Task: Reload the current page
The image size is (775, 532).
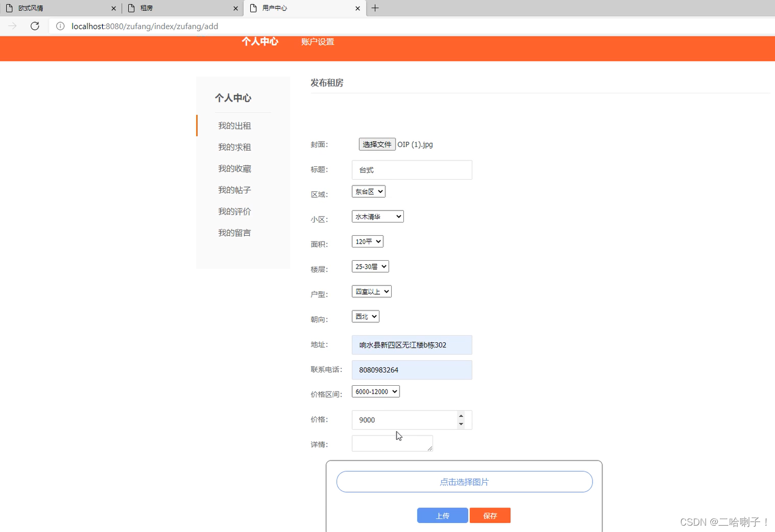Action: pos(34,26)
